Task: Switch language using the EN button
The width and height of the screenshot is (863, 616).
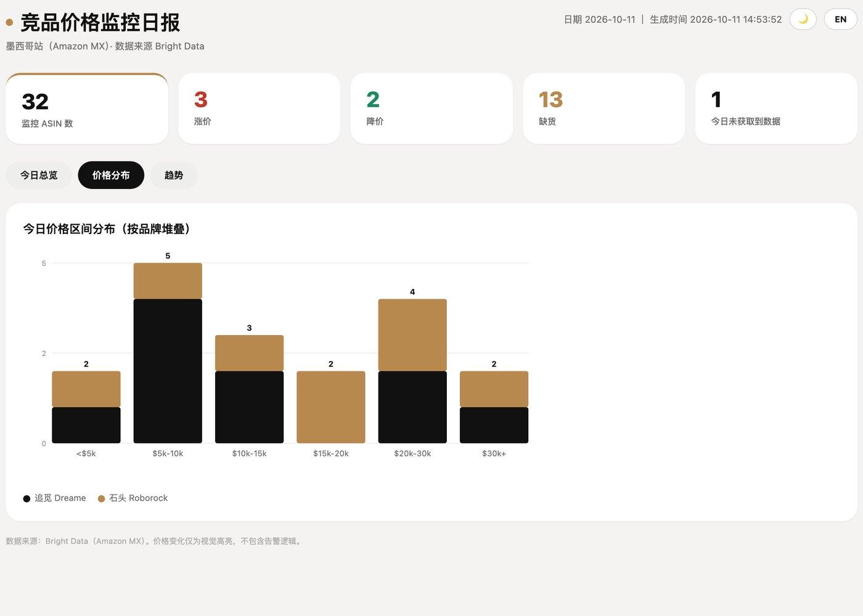Action: pyautogui.click(x=840, y=19)
